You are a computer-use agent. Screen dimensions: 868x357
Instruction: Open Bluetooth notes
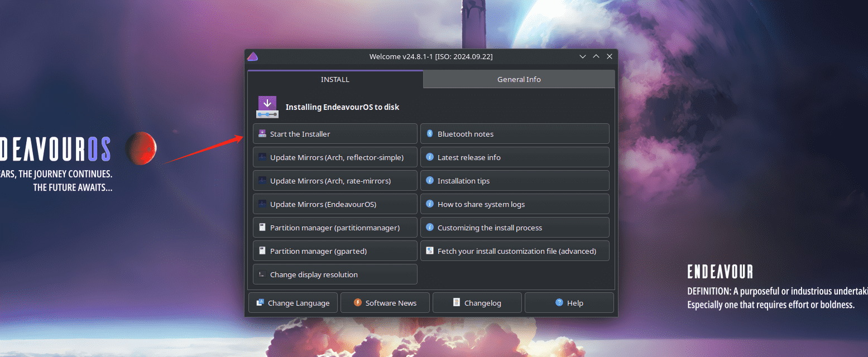tap(515, 134)
